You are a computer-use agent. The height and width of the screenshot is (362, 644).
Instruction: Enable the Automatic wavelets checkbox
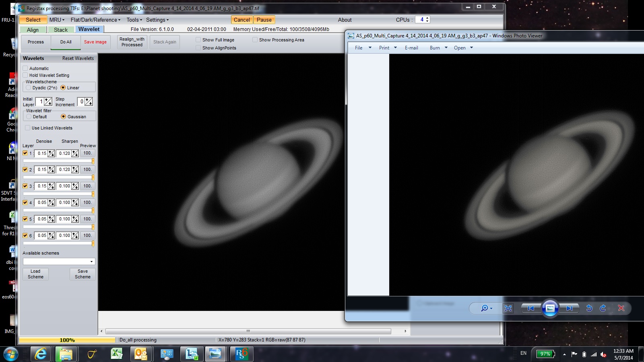[x=26, y=68]
